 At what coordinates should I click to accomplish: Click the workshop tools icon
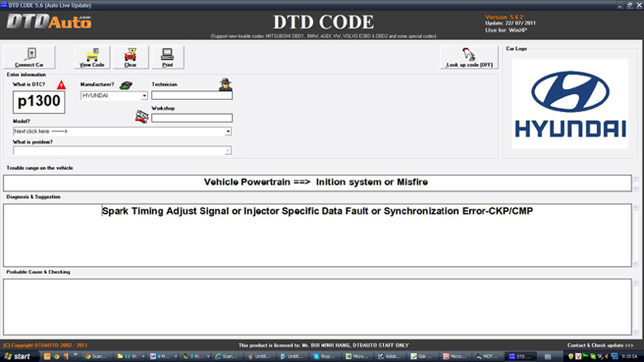click(142, 117)
